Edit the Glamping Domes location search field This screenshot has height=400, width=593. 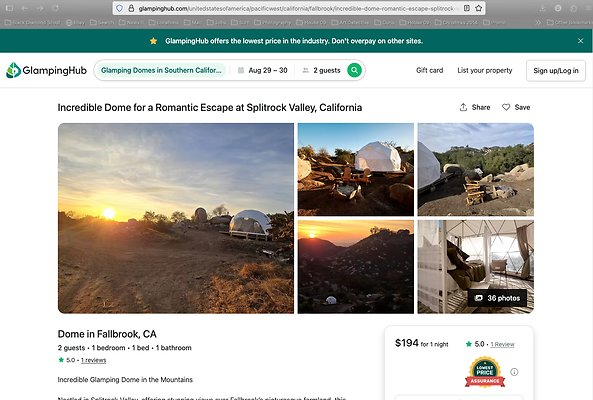coord(161,70)
